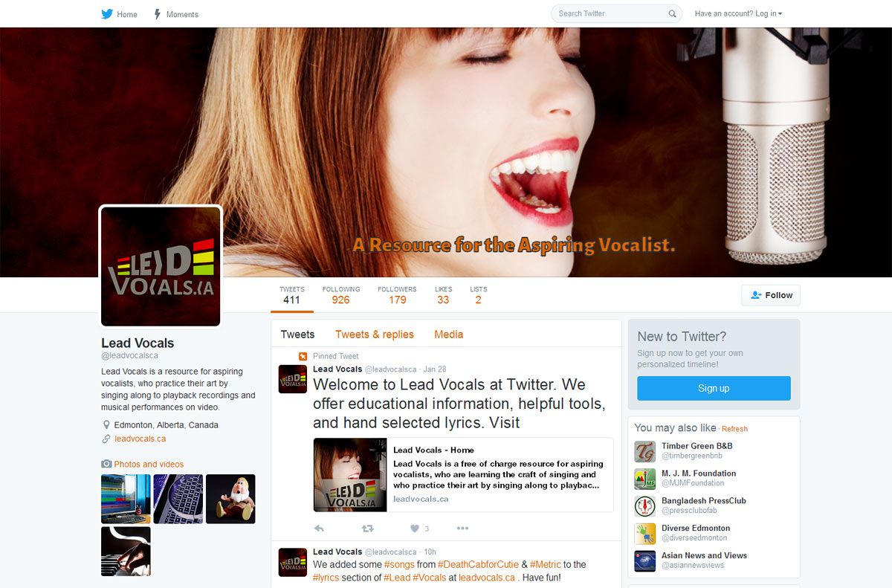This screenshot has width=892, height=588.
Task: Open M. J. M. Foundation profile
Action: [x=699, y=474]
